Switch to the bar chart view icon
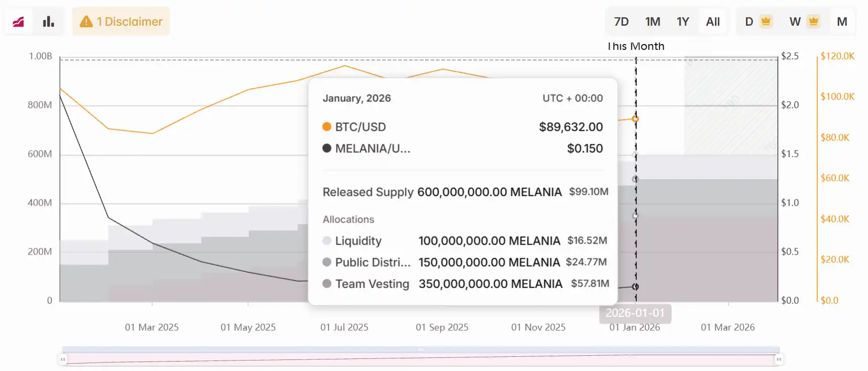The height and width of the screenshot is (371, 868). coord(48,21)
